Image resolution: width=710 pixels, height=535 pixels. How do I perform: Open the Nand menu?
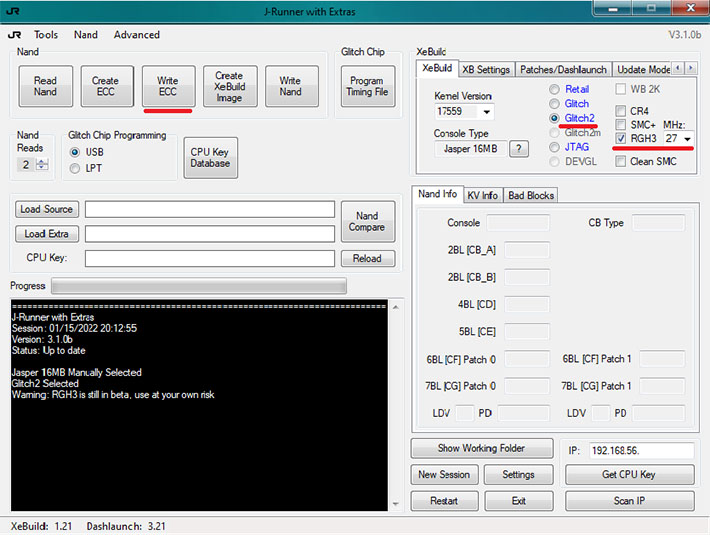pos(86,35)
